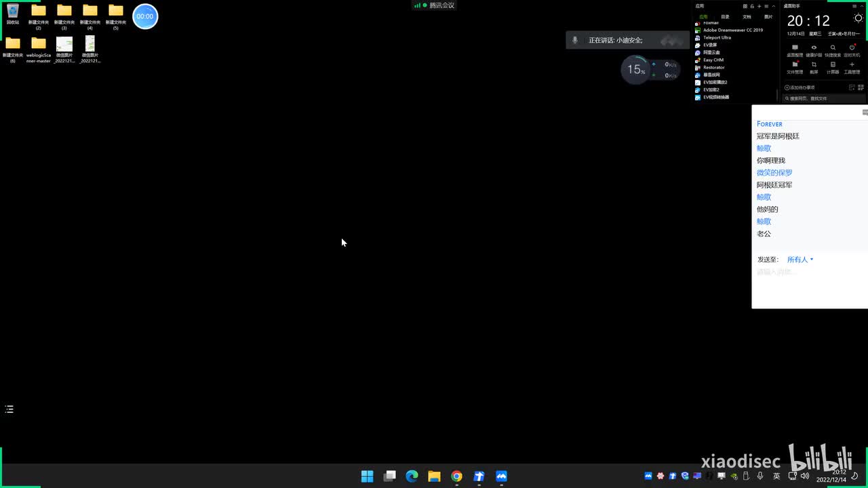This screenshot has height=488, width=868.
Task: Launch Adobe Dreamweaver CC 2019 from app list
Action: point(729,30)
